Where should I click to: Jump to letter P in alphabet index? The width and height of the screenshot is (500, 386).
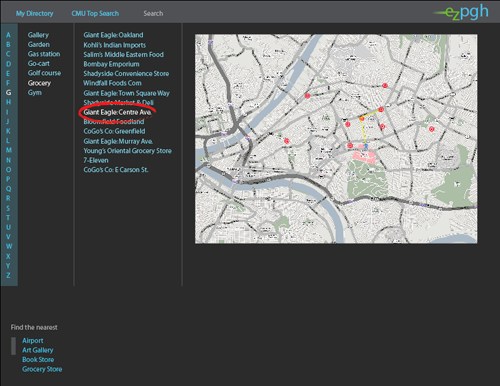coord(8,179)
